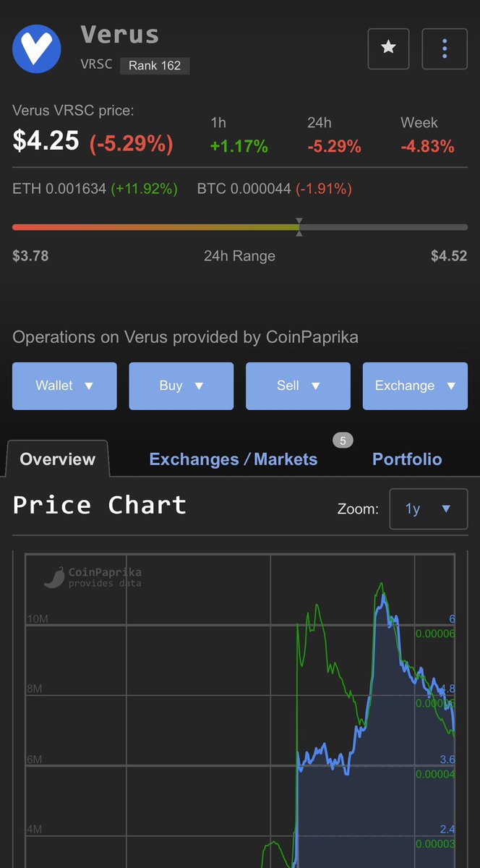Click the BTC 0.000044 price

[244, 189]
